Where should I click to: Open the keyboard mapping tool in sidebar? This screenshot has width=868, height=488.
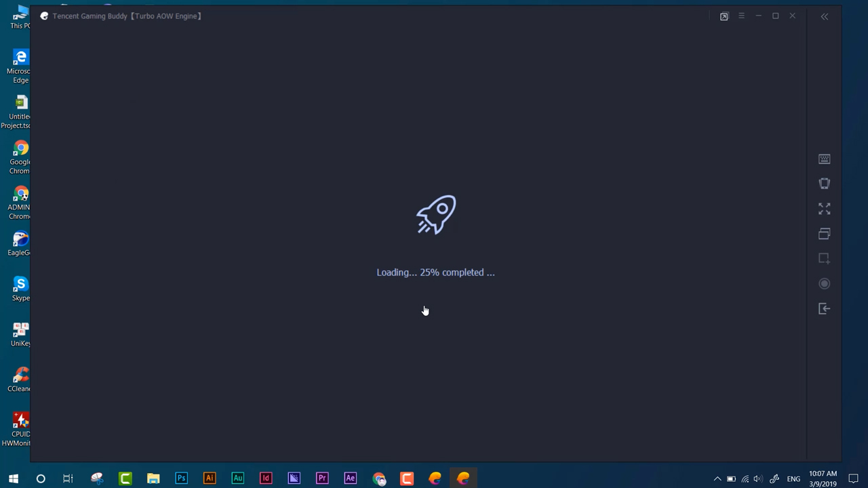(x=824, y=159)
